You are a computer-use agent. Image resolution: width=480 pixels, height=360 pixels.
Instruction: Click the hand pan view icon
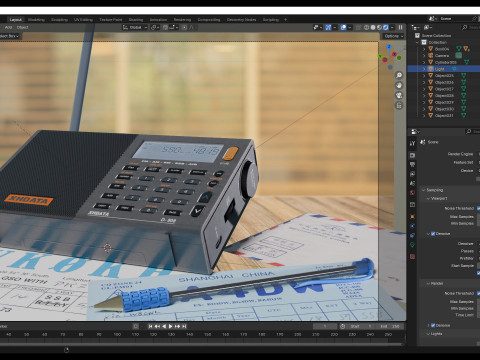399,85
